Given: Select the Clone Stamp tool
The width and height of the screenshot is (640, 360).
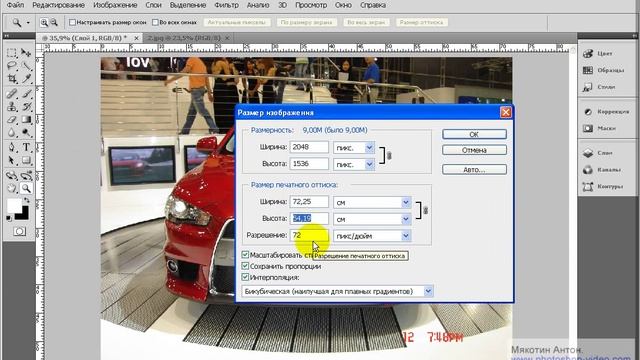Looking at the screenshot, I should (x=11, y=107).
